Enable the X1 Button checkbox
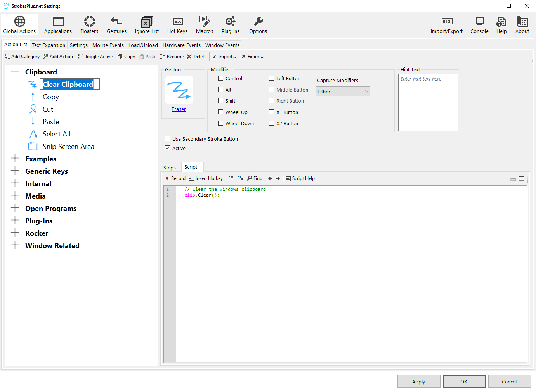 (271, 112)
